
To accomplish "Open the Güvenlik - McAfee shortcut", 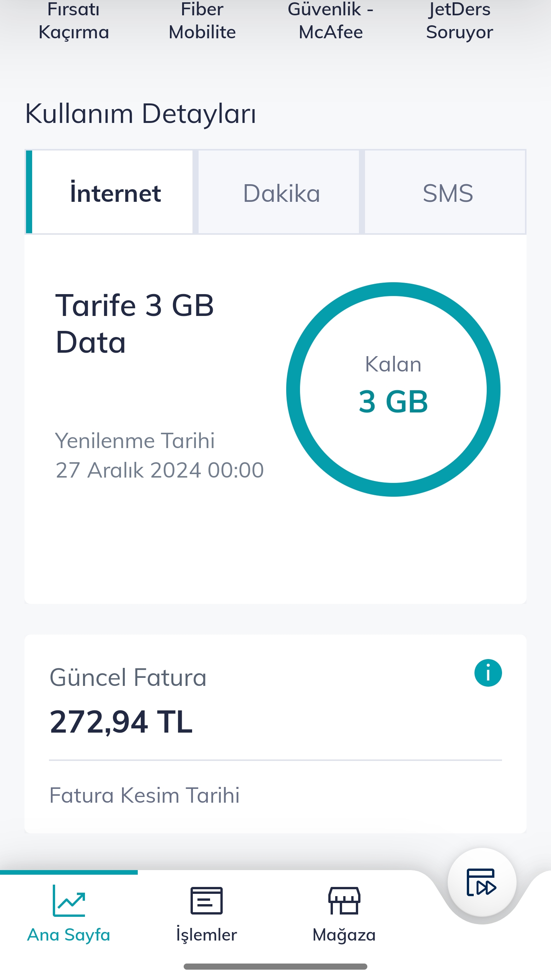I will pyautogui.click(x=331, y=21).
